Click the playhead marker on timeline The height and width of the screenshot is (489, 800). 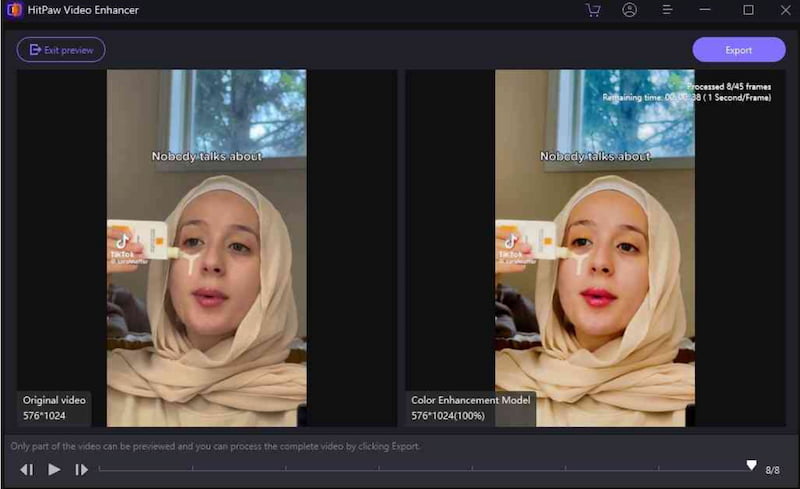pyautogui.click(x=751, y=465)
